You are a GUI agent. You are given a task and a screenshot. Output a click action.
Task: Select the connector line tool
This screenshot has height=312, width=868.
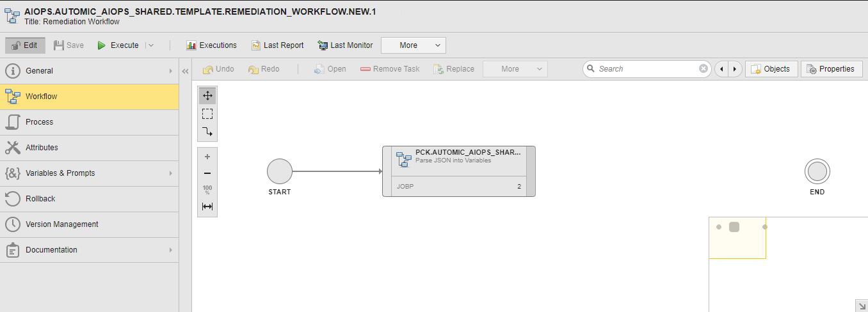click(x=207, y=132)
